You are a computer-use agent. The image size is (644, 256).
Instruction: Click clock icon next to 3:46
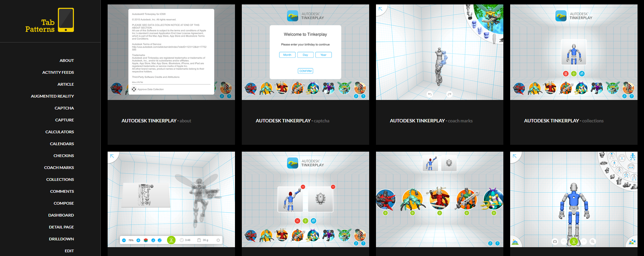pos(182,240)
